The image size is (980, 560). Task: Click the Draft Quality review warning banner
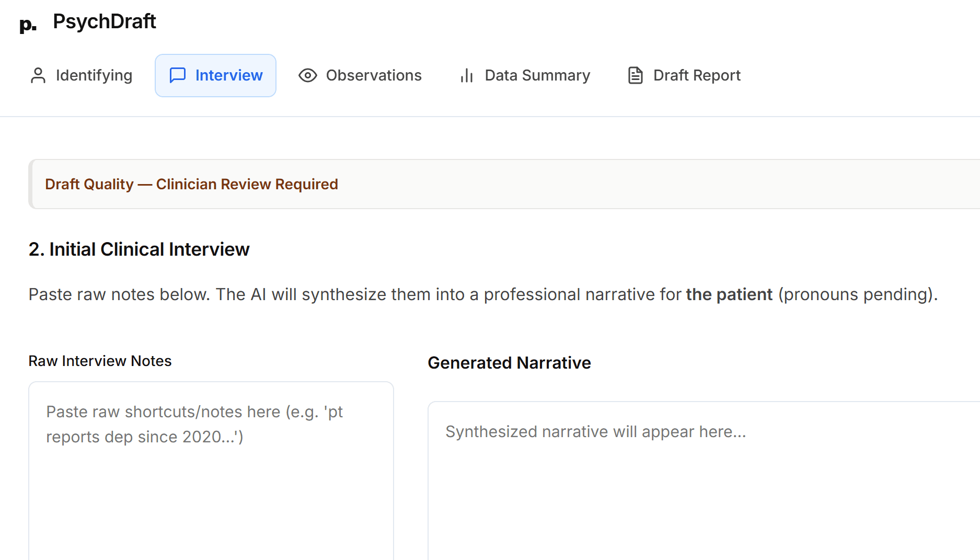(192, 184)
